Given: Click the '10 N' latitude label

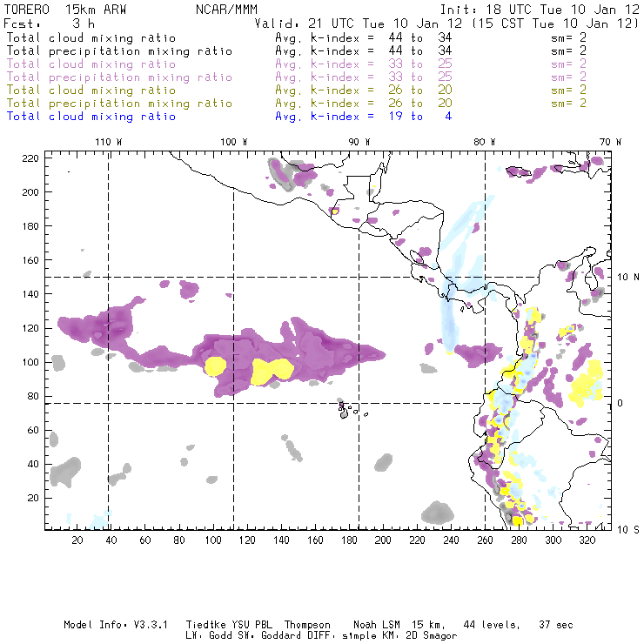Looking at the screenshot, I should coord(628,278).
